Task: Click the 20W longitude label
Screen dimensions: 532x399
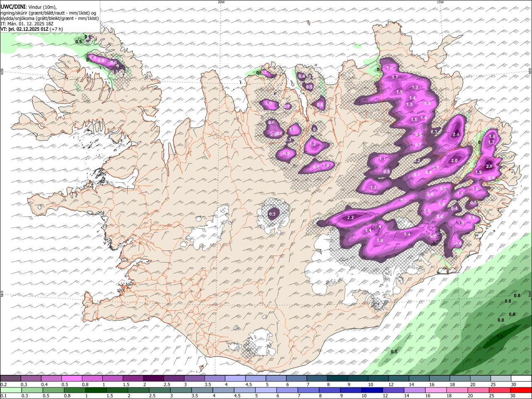Action: coord(221,2)
